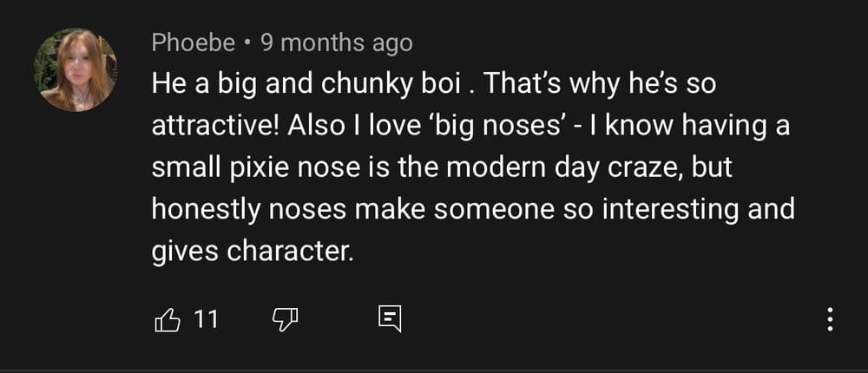The width and height of the screenshot is (868, 373).
Task: Like Phoebe's comment with thumbs up
Action: tap(166, 320)
